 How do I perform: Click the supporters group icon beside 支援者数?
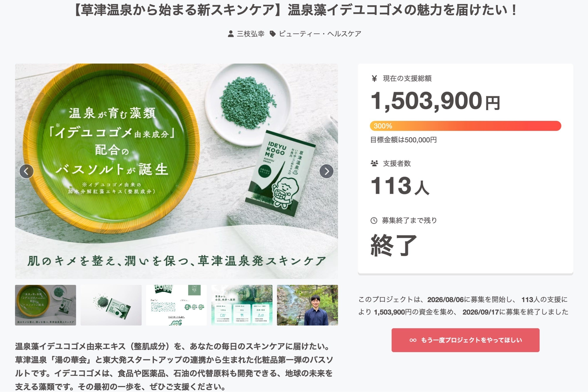[x=374, y=164]
